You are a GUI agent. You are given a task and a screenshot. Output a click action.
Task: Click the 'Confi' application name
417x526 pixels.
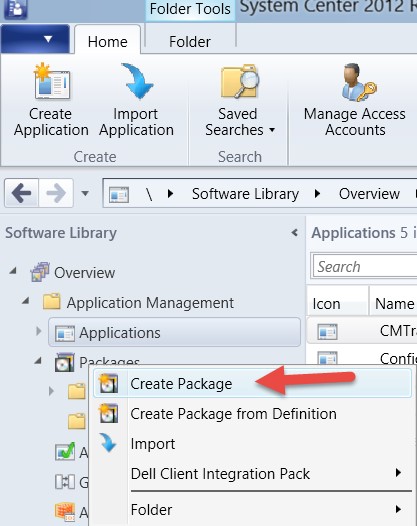(x=398, y=358)
